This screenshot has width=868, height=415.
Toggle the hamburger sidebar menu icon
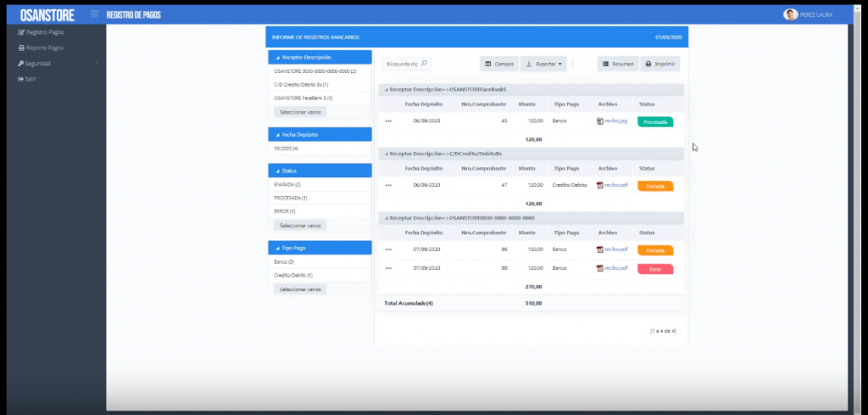click(x=95, y=14)
